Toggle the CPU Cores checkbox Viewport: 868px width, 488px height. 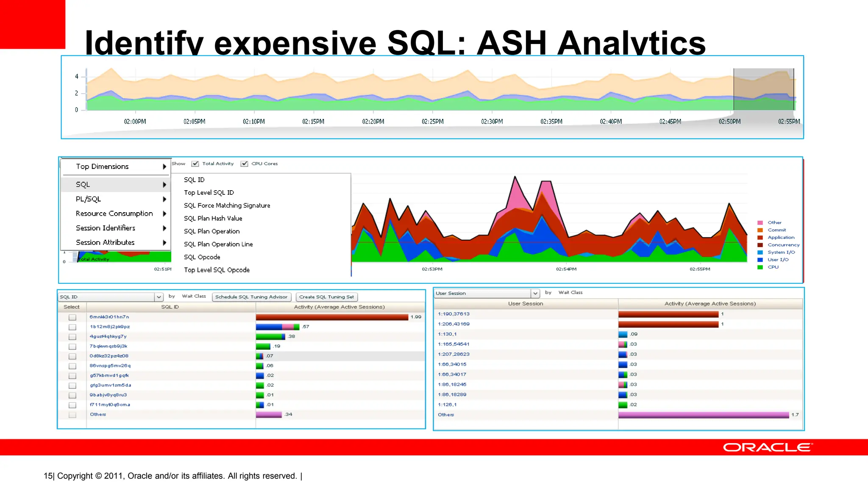click(245, 164)
